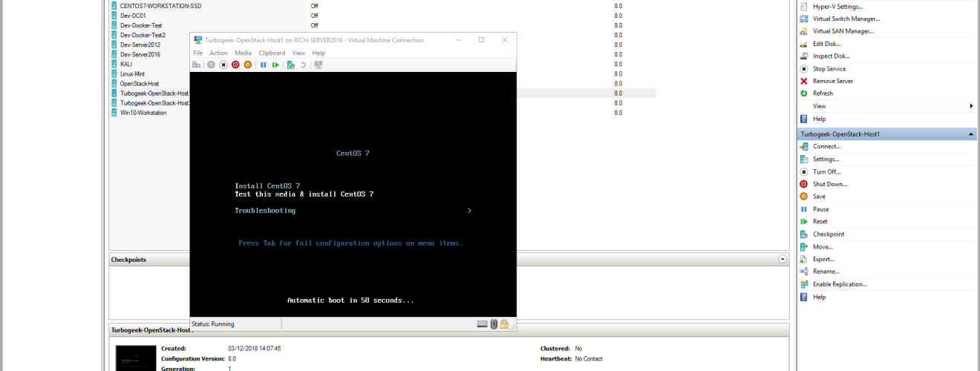
Task: Click Pause in Actions pane
Action: 820,209
